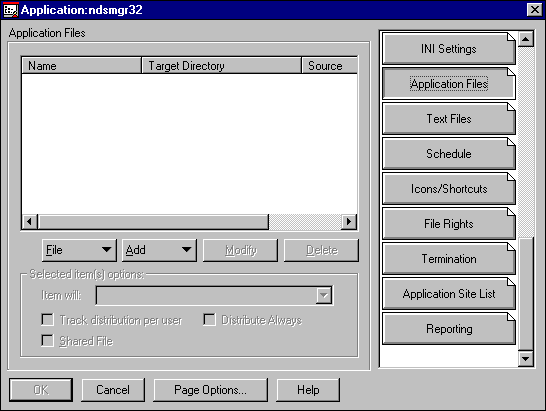Check the Shared File option
Viewport: 546px width, 411px height.
[48, 340]
